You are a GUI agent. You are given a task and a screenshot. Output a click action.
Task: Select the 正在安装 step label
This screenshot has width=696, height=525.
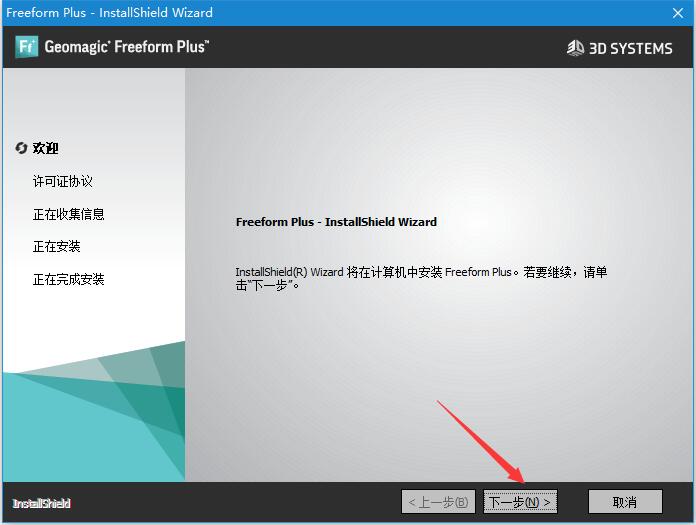[x=56, y=246]
